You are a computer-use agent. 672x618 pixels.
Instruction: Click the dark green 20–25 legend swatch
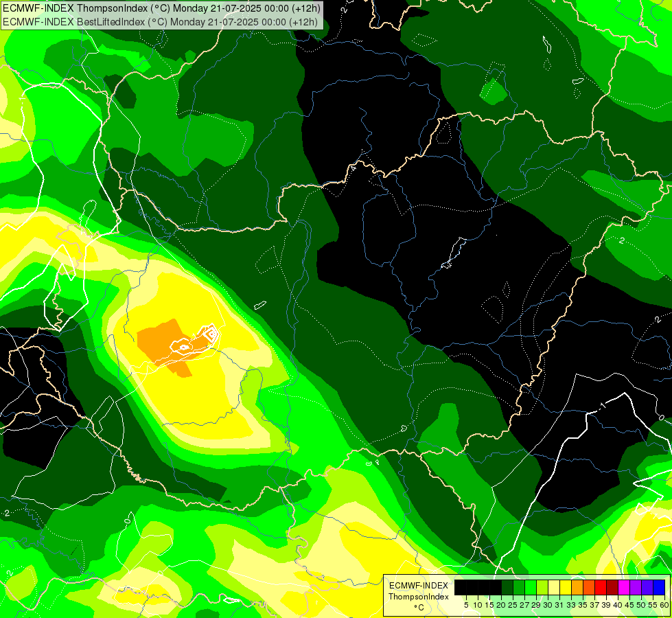[507, 587]
